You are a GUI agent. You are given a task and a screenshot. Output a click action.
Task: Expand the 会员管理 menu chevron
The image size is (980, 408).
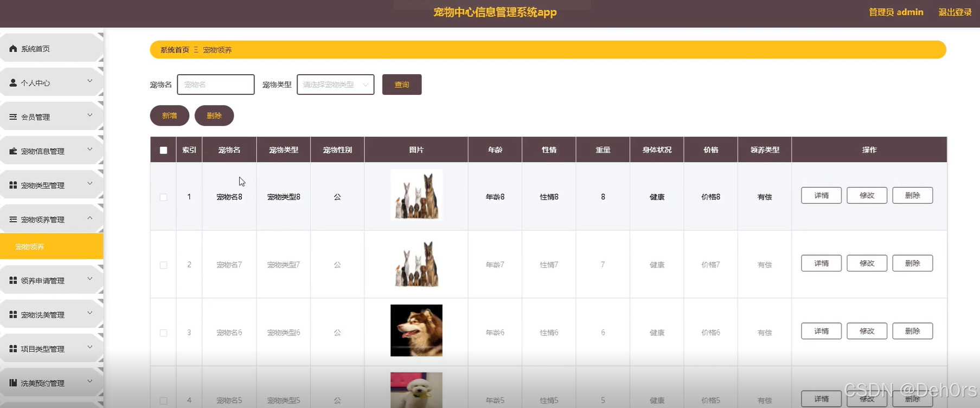coord(90,115)
